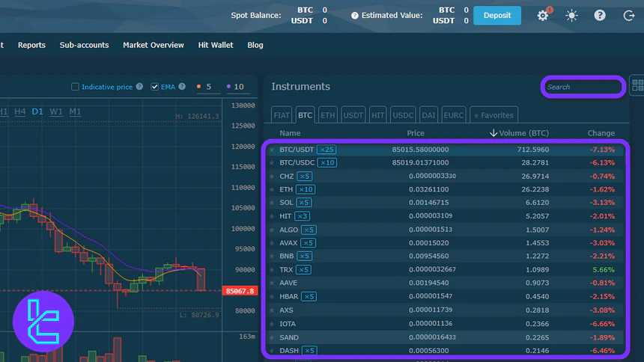The image size is (644, 362).
Task: Click the Indicative price help icon
Action: [x=139, y=87]
